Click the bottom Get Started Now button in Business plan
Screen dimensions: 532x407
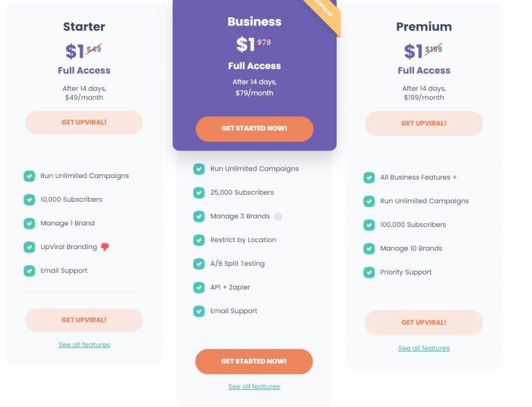pos(254,361)
